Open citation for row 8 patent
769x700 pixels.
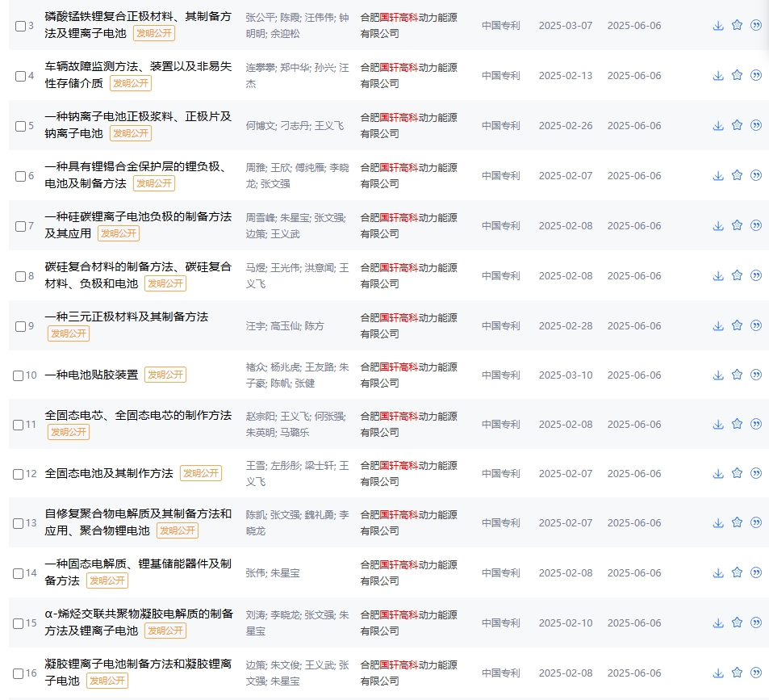[756, 275]
